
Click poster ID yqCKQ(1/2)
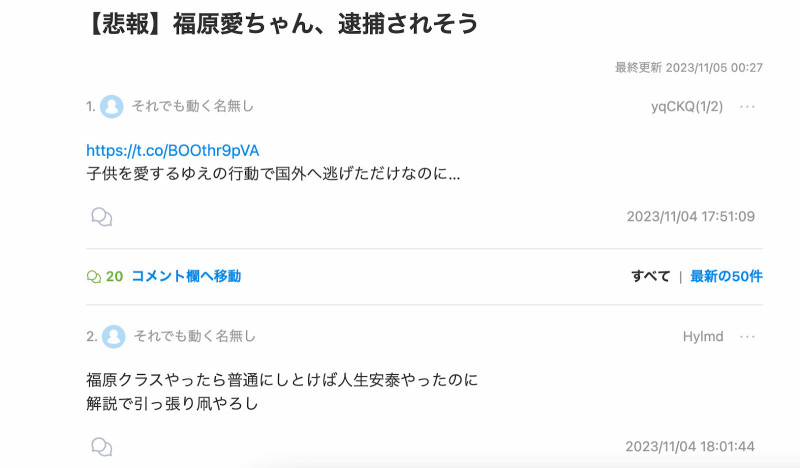(x=687, y=107)
